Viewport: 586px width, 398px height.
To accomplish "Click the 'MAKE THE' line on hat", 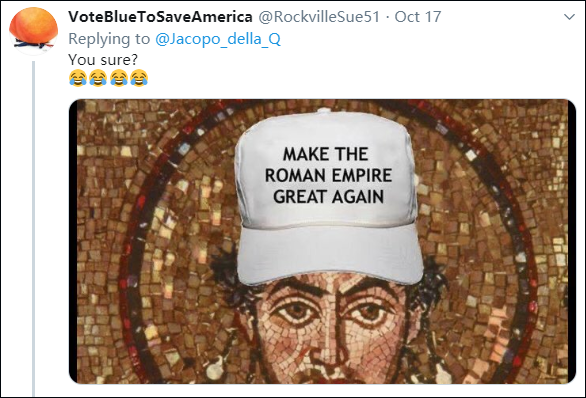I will (x=326, y=154).
